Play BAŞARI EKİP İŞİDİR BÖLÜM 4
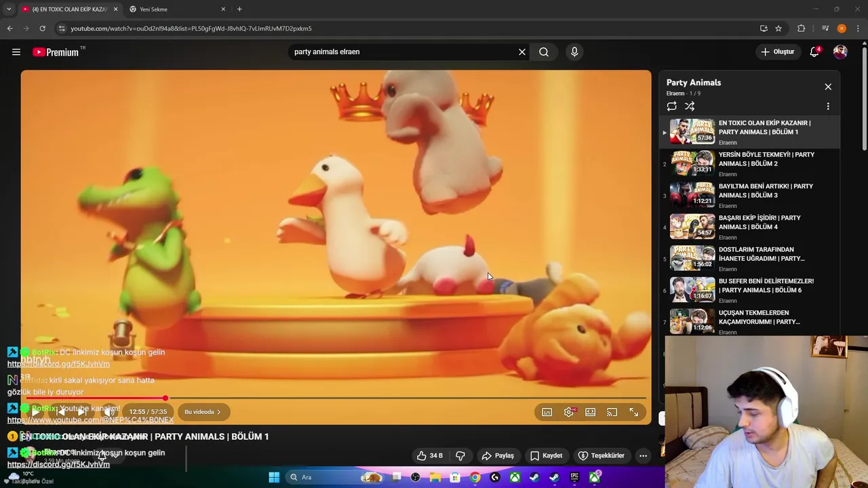The image size is (868, 488). (751, 227)
